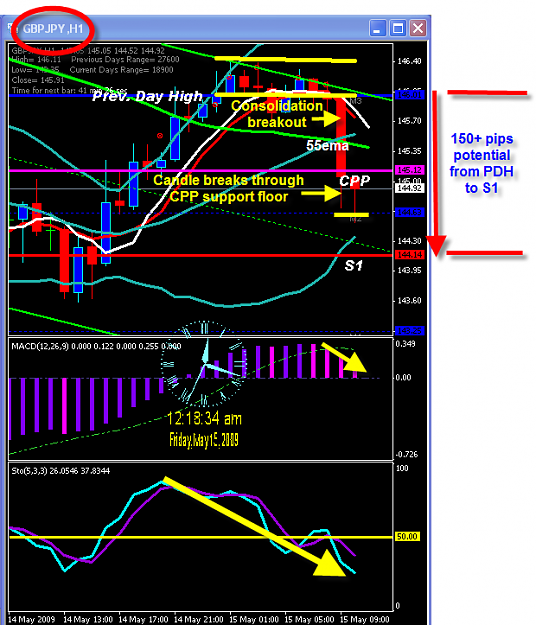Screen dimensions: 536x625
Task: Click the 100 stochastic scale value
Action: click(402, 468)
